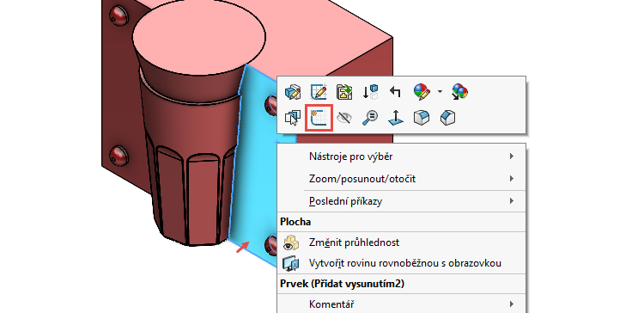Expand the Appearances dropdown arrow
The height and width of the screenshot is (313, 644).
click(440, 91)
